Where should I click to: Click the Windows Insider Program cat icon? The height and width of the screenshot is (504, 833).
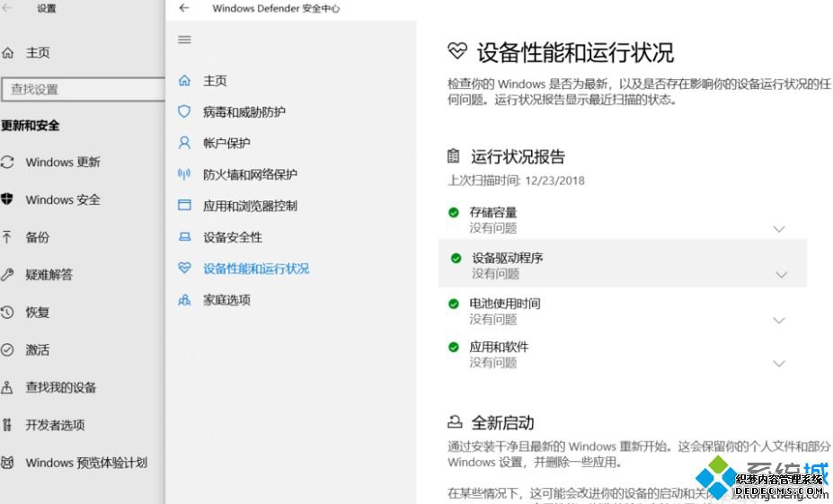[7, 463]
